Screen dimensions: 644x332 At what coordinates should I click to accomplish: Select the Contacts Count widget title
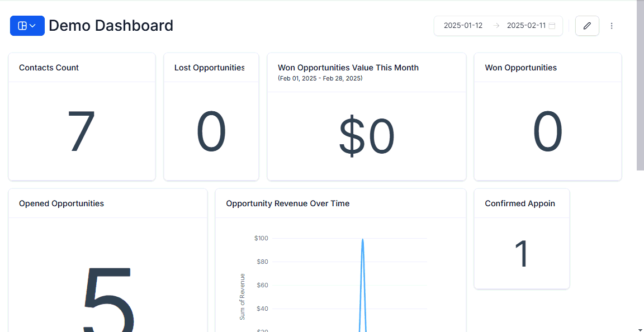pyautogui.click(x=49, y=68)
